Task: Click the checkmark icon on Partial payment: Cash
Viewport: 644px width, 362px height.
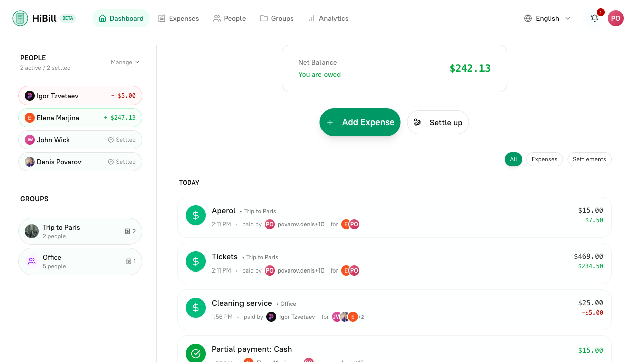Action: point(196,353)
